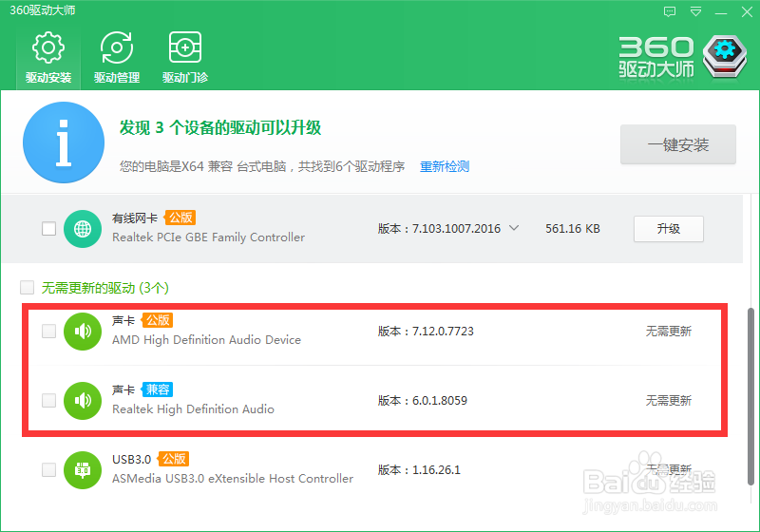Open the feedback message icon in title bar
The width and height of the screenshot is (760, 532).
(x=670, y=11)
